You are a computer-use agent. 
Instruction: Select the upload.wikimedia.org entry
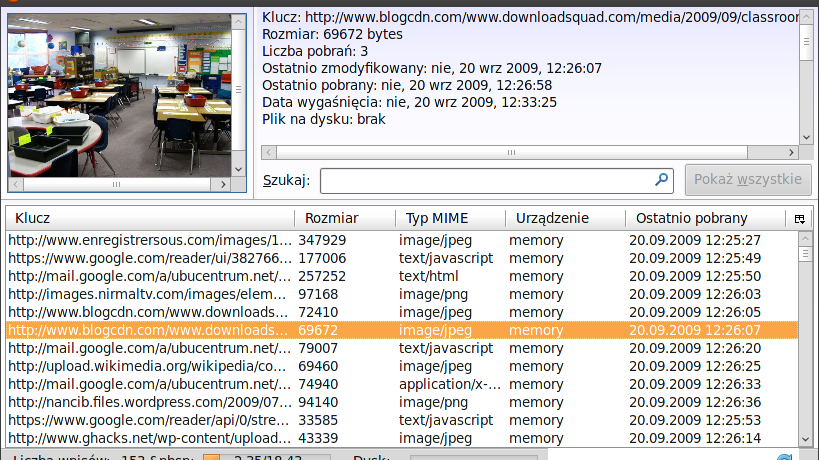tap(402, 367)
